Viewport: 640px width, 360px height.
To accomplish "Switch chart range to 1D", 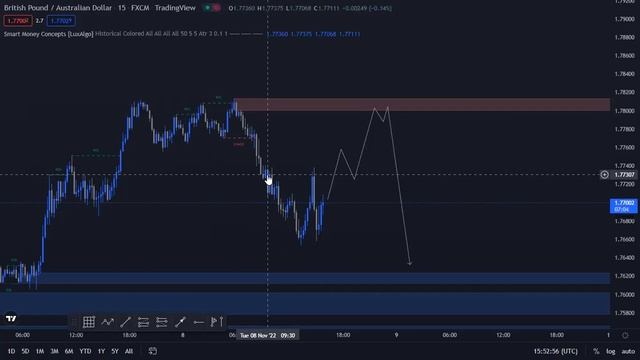I will (11, 351).
